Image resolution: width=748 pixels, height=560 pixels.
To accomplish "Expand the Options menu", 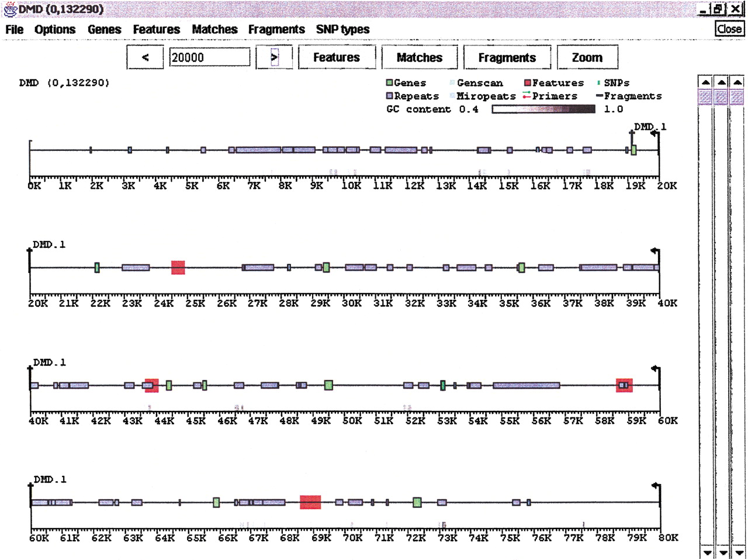I will click(x=55, y=29).
